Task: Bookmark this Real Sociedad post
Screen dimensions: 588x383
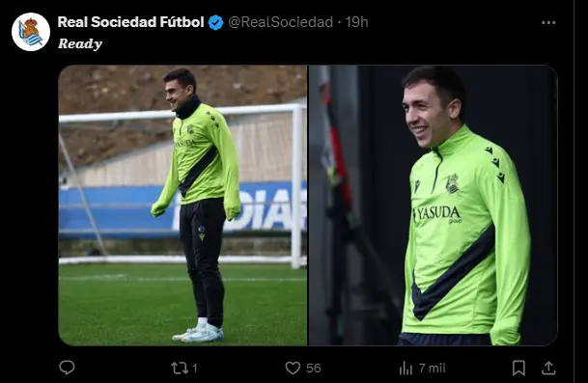Action: [x=518, y=368]
